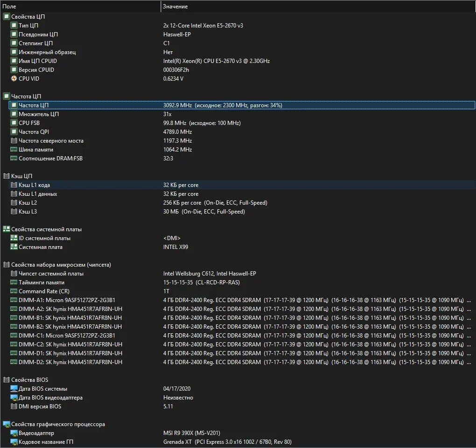Select the Степпинг ЦП row

tap(242, 43)
